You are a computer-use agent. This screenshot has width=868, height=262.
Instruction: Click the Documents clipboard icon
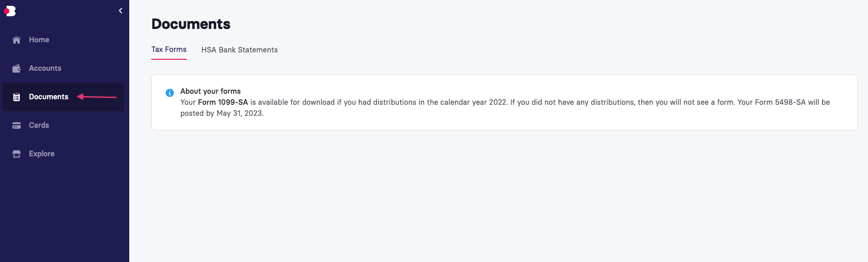pyautogui.click(x=17, y=97)
